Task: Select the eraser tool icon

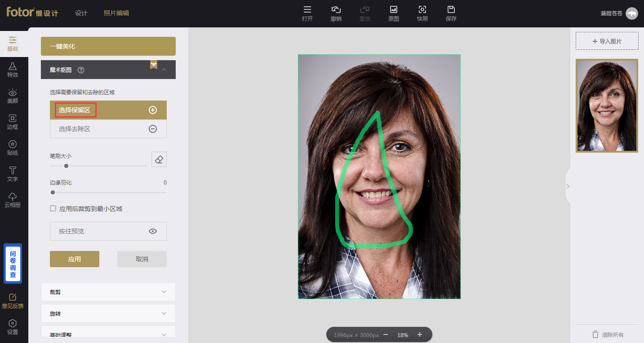Action: [159, 159]
